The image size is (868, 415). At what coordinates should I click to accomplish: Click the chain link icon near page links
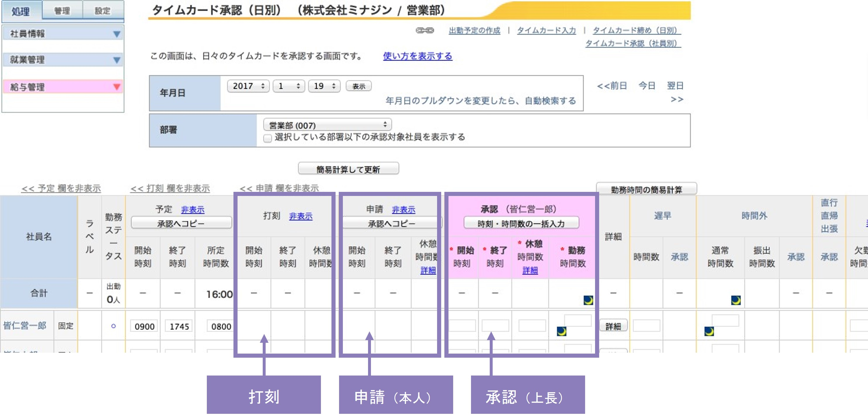pos(424,30)
